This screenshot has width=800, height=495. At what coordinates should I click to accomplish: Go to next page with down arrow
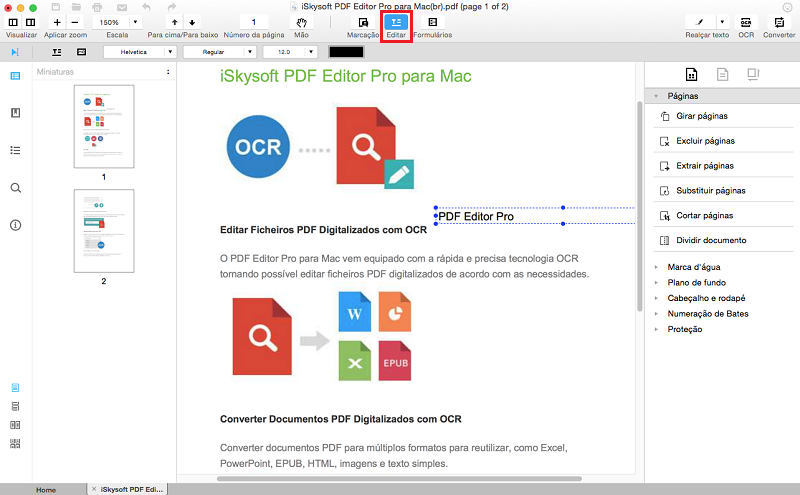coord(193,22)
